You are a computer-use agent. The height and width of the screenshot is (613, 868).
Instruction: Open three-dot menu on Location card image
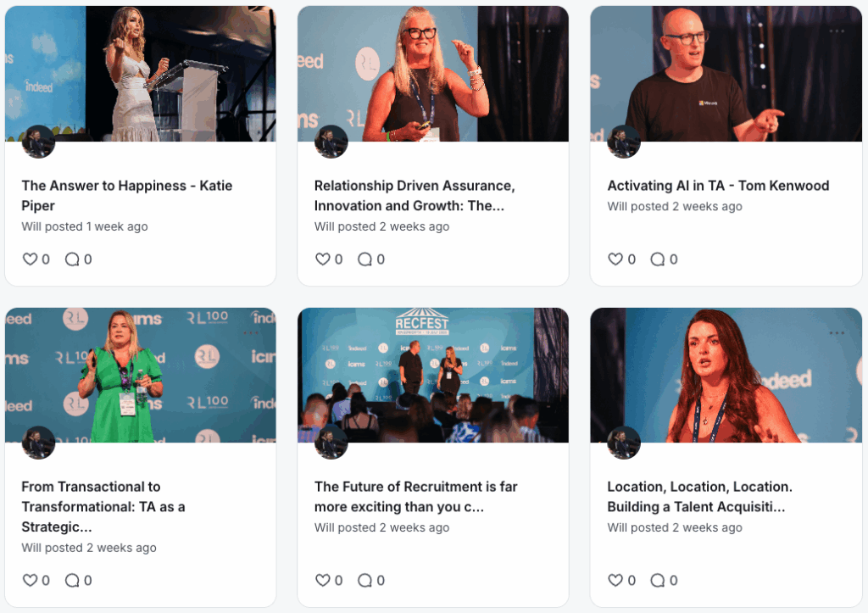point(837,333)
